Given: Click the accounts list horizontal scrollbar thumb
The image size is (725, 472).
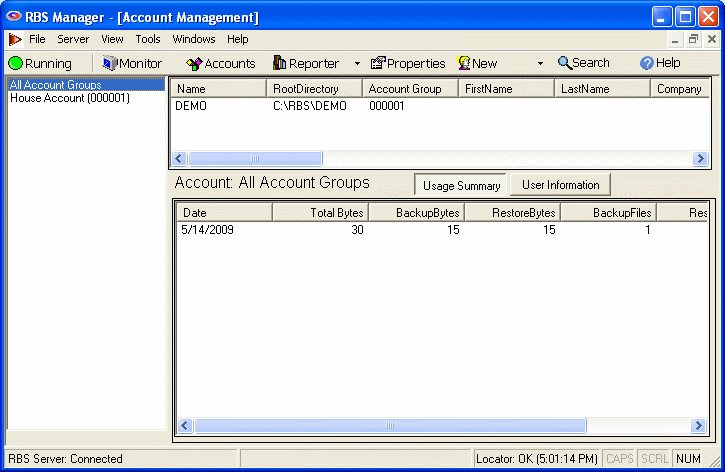Looking at the screenshot, I should [255, 159].
